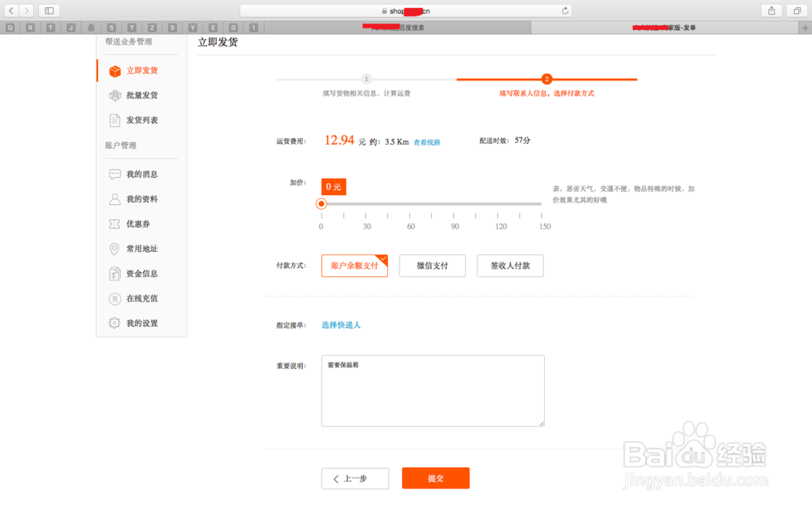Show Safari sidebar button
This screenshot has width=812, height=508.
50,11
